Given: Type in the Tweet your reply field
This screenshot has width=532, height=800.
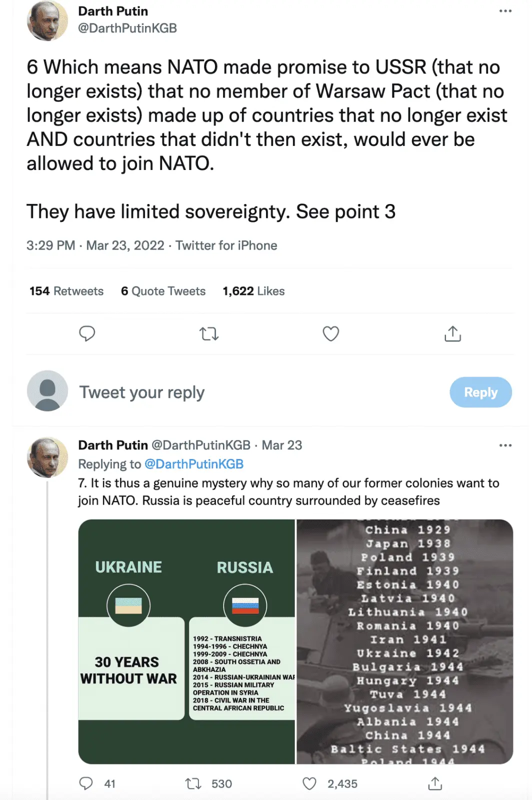Looking at the screenshot, I should 250,392.
